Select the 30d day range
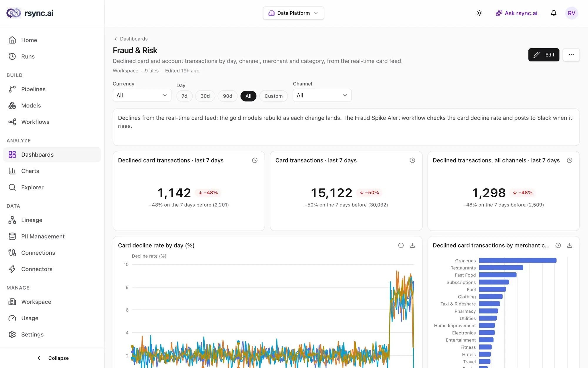 point(205,96)
